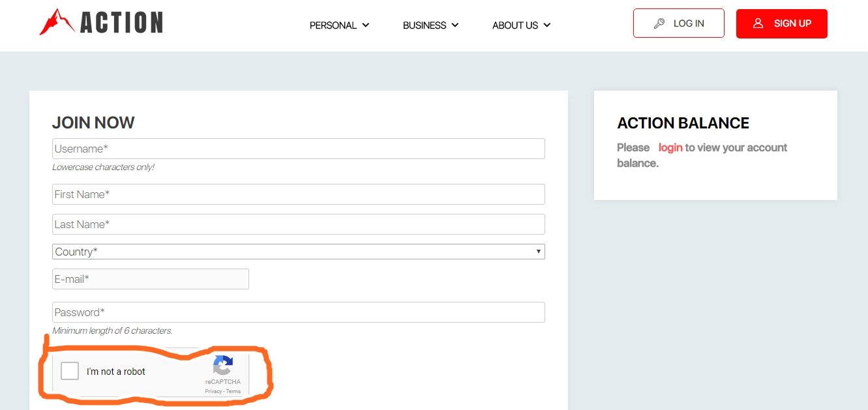Screen dimensions: 868x410
Task: Focus the First Name input field
Action: click(298, 194)
